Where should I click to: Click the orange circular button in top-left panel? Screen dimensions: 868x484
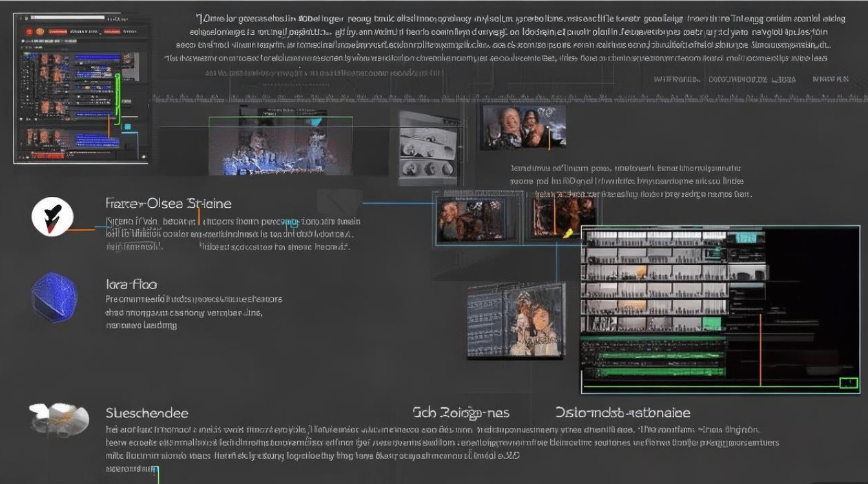click(x=40, y=31)
